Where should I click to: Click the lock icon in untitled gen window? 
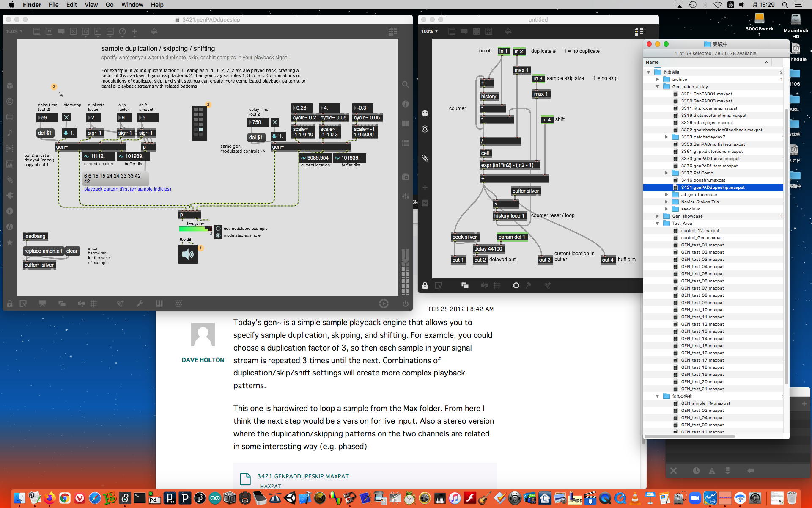pyautogui.click(x=425, y=285)
